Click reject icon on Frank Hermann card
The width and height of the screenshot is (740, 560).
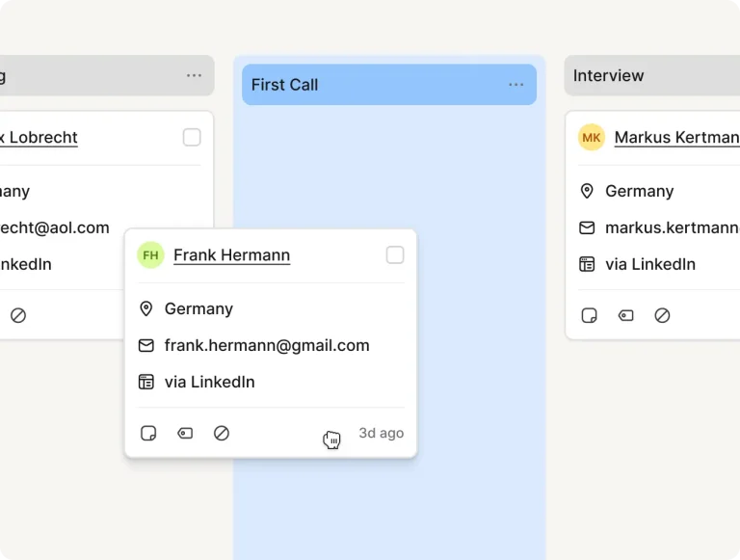click(222, 434)
